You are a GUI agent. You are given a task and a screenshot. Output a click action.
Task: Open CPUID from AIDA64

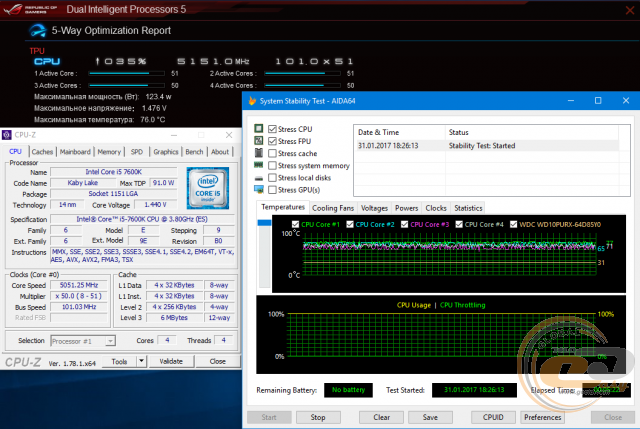pyautogui.click(x=493, y=417)
